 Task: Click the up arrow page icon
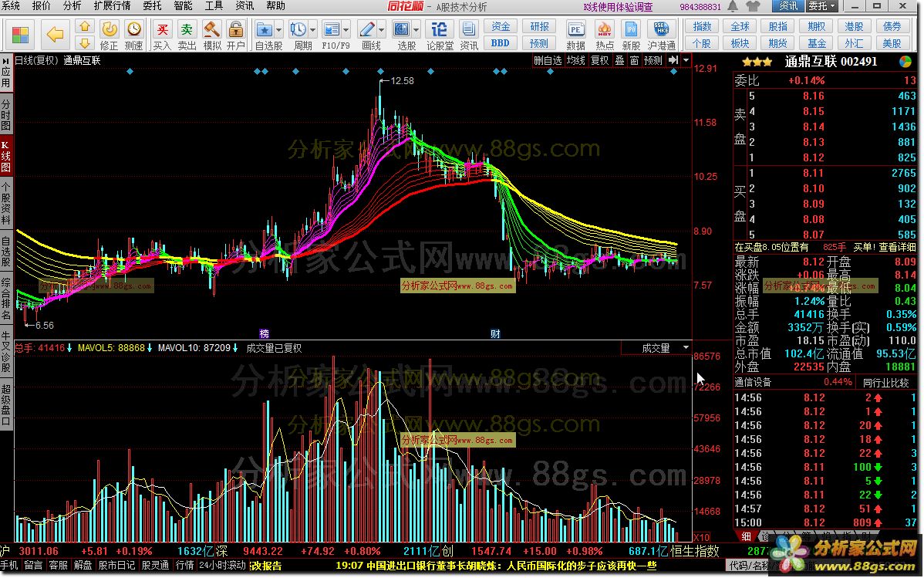click(85, 27)
